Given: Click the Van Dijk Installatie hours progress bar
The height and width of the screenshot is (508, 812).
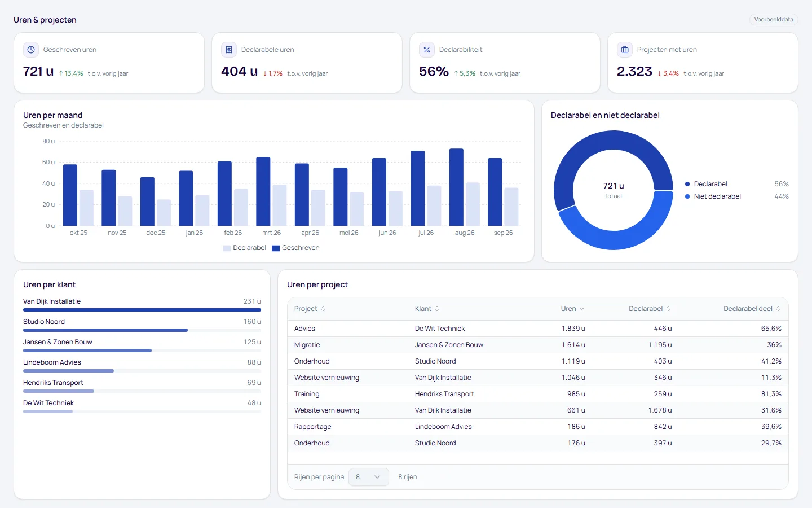Looking at the screenshot, I should (x=142, y=310).
